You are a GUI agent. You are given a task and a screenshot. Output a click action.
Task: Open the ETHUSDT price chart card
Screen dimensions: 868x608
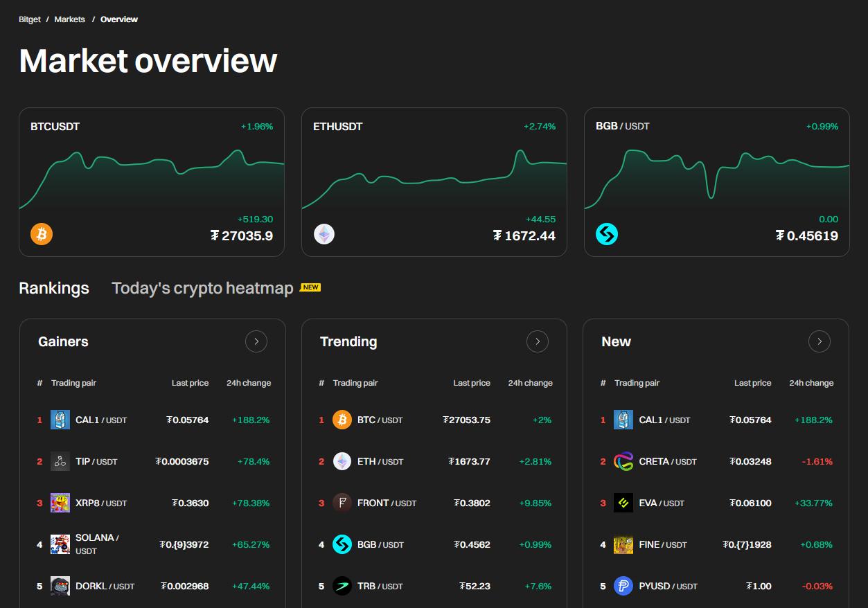click(x=434, y=182)
